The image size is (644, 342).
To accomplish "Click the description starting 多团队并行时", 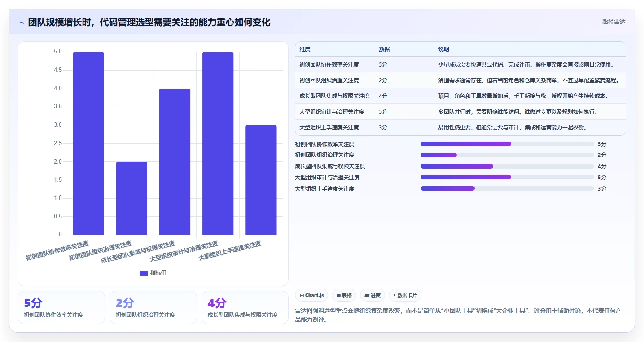I will 517,112.
